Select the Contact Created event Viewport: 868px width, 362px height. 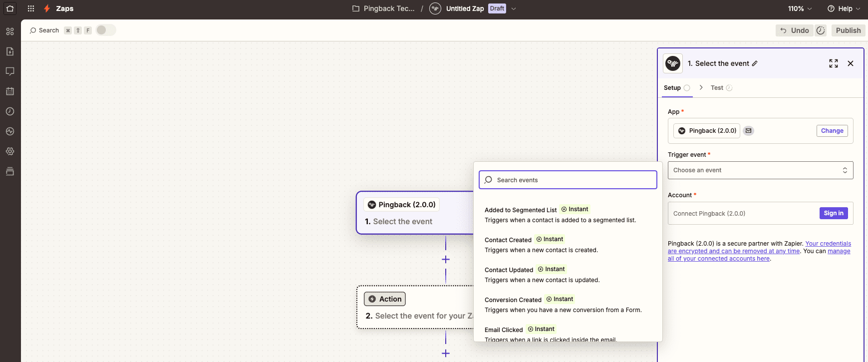coord(568,245)
